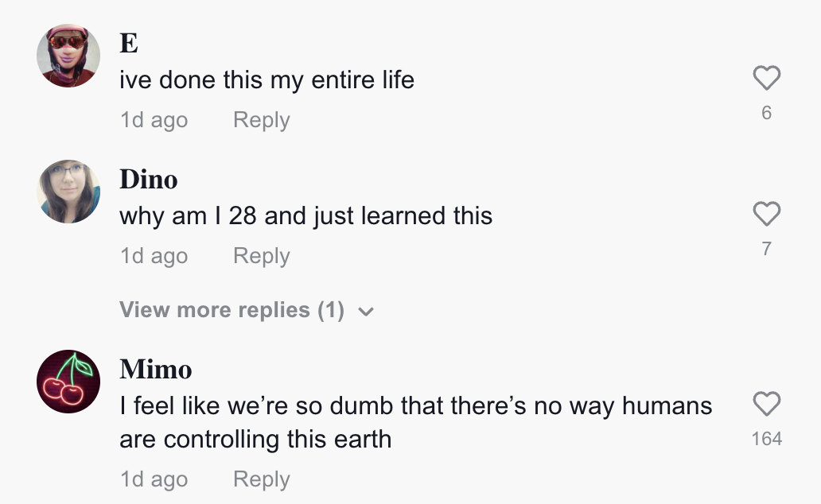Select comment text "ive done this my entire life"
Viewport: 821px width, 504px height.
click(x=267, y=79)
